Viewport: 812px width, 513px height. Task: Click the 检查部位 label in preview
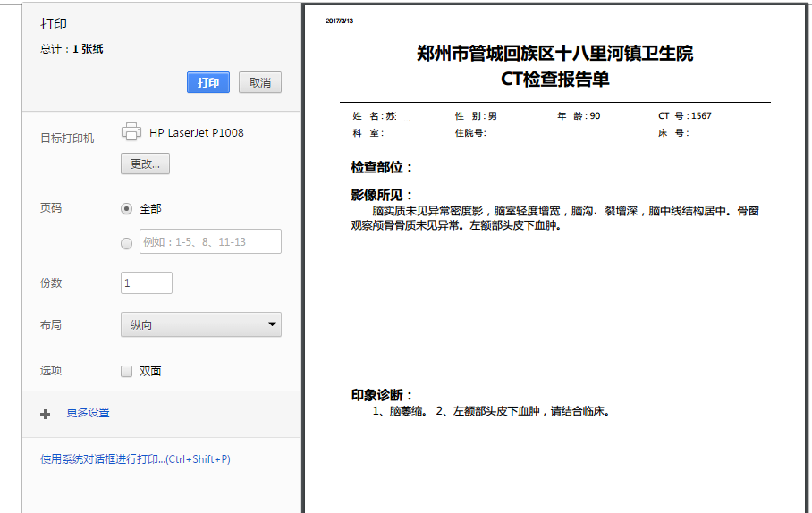tap(382, 167)
